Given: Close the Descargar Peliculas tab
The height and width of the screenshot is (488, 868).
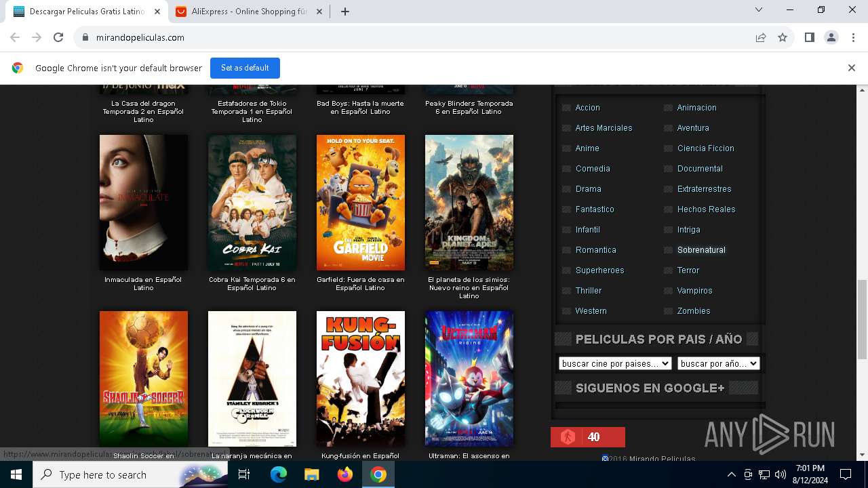Looking at the screenshot, I should click(157, 12).
